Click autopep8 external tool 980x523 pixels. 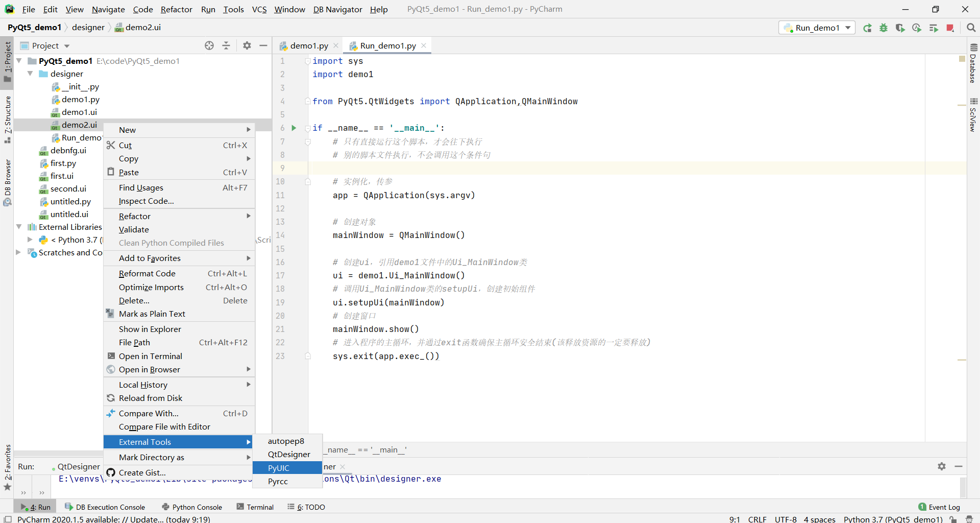point(287,441)
